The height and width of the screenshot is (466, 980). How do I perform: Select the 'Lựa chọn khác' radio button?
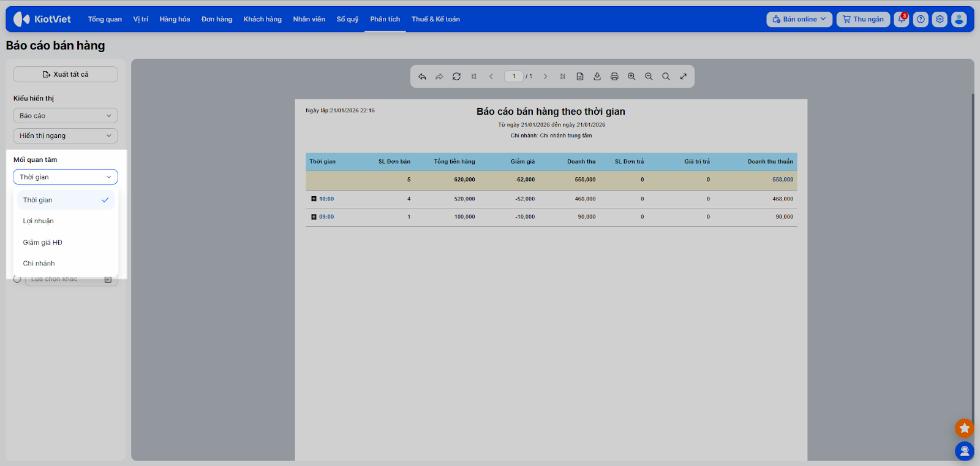(x=17, y=279)
